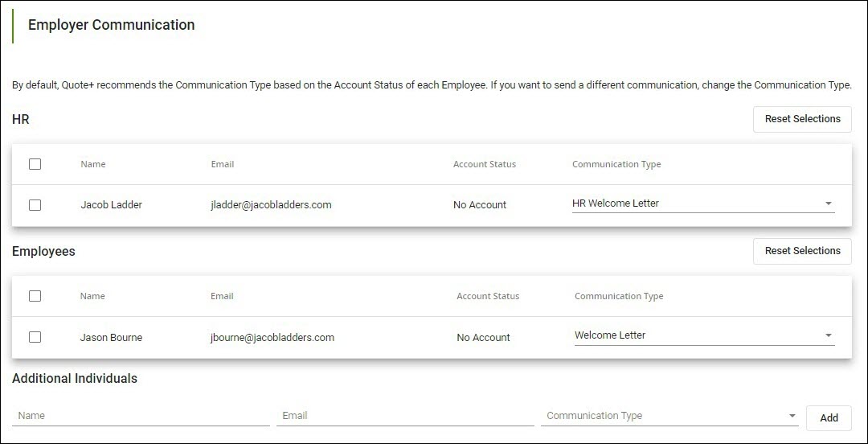This screenshot has width=868, height=444.
Task: Click Account Status column header in Employees table
Action: click(488, 296)
